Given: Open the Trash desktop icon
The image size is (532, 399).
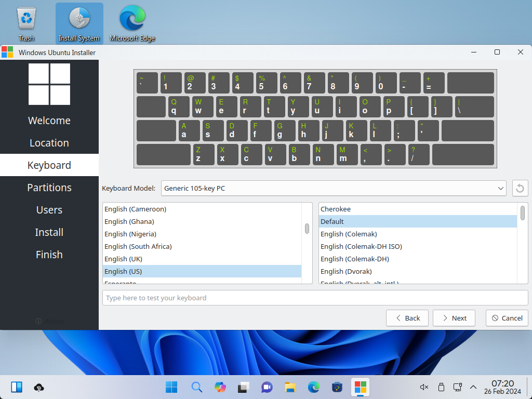Looking at the screenshot, I should point(26,24).
